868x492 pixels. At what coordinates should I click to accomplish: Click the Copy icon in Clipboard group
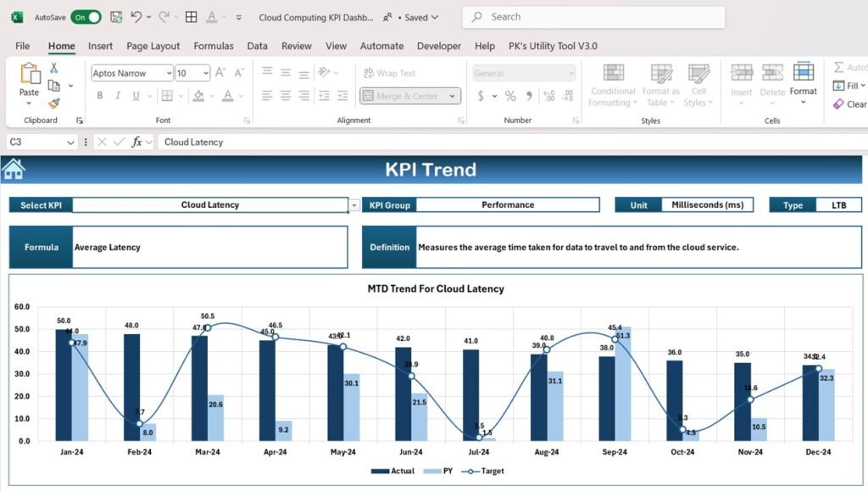pos(53,86)
